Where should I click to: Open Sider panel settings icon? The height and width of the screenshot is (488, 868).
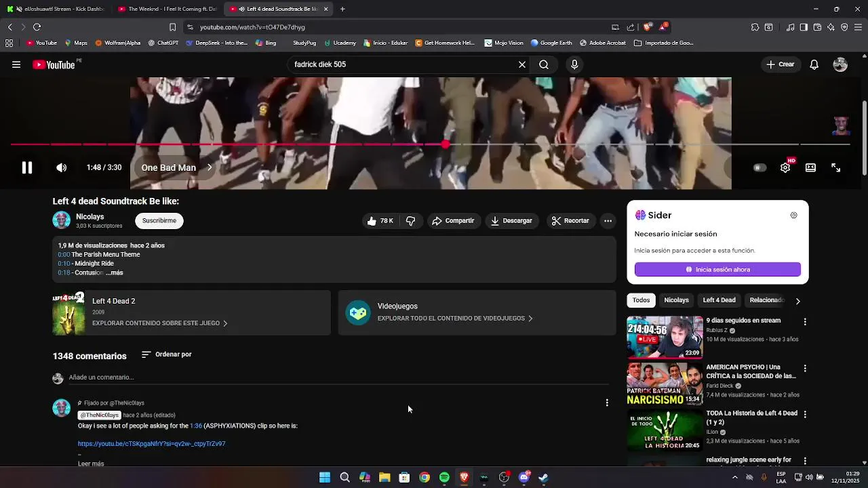793,216
